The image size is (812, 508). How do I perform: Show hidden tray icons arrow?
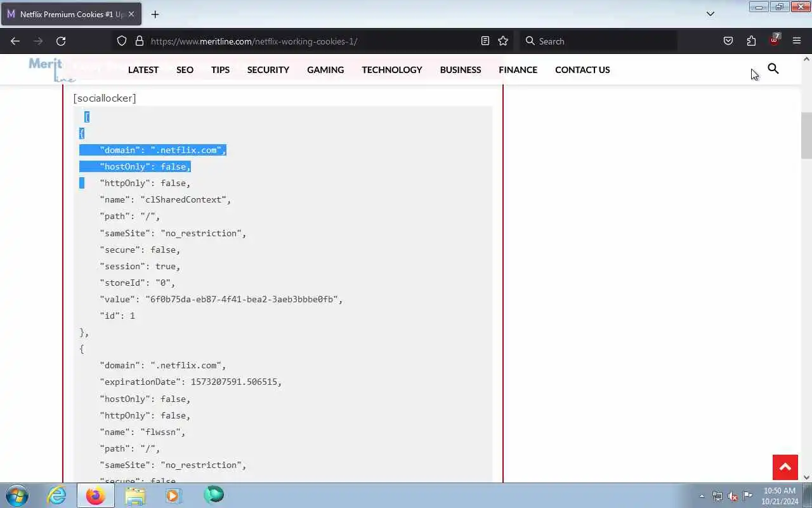point(702,496)
